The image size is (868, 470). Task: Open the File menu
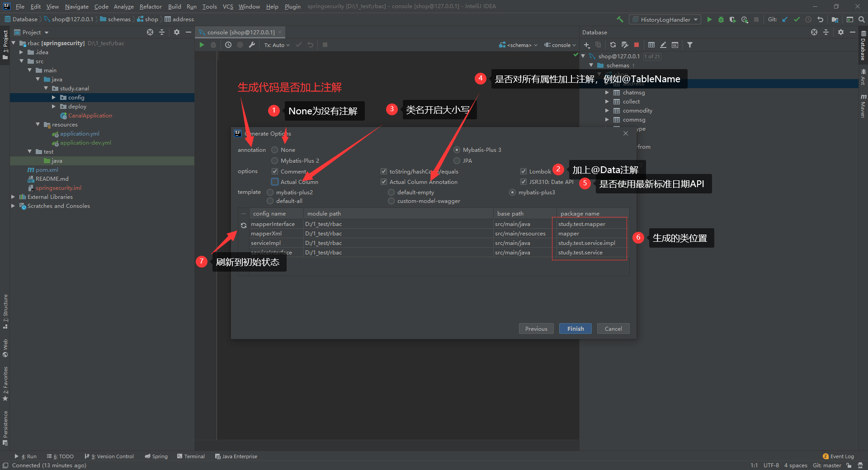click(x=20, y=6)
